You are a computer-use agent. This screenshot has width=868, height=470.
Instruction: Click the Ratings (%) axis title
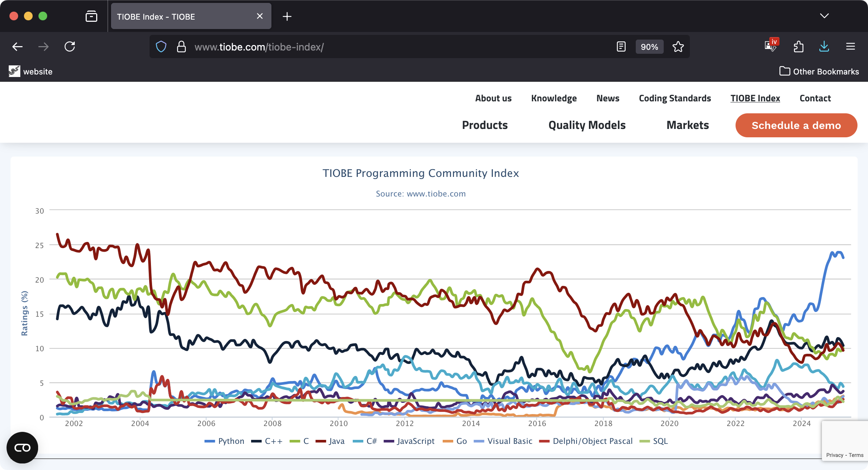coord(24,313)
